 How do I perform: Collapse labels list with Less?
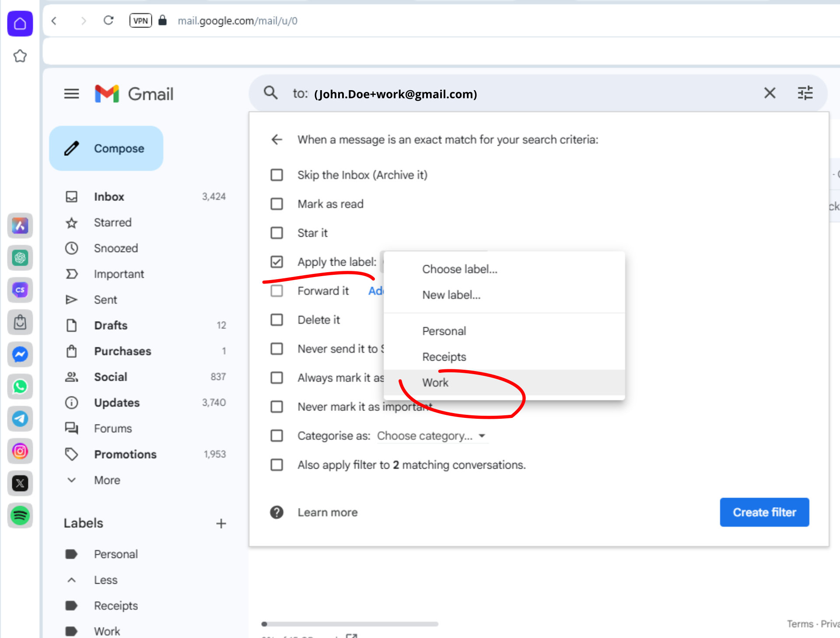[105, 580]
